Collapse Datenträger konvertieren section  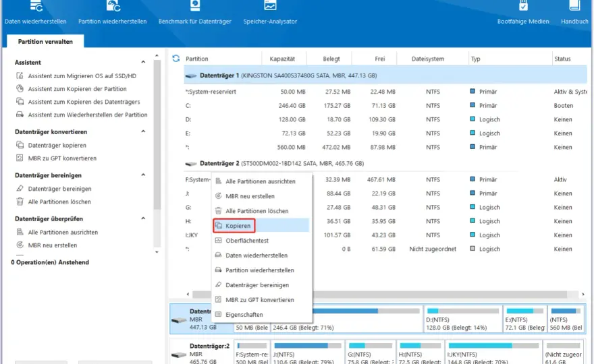click(x=143, y=131)
